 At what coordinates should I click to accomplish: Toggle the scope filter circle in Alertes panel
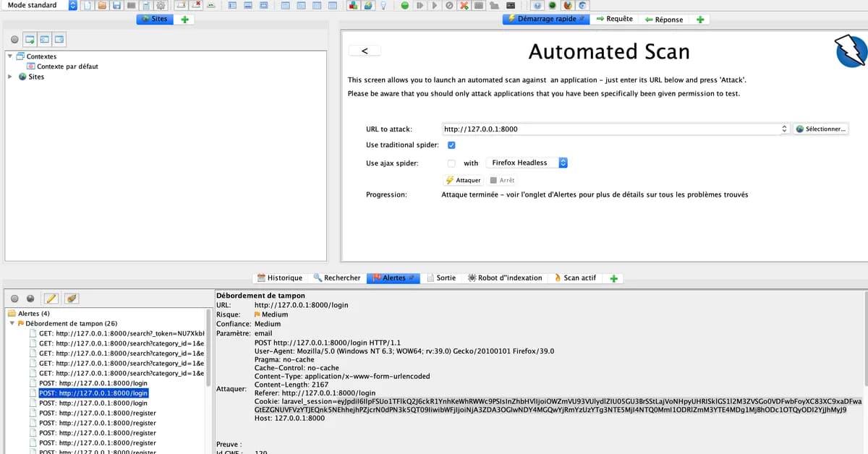pyautogui.click(x=13, y=299)
